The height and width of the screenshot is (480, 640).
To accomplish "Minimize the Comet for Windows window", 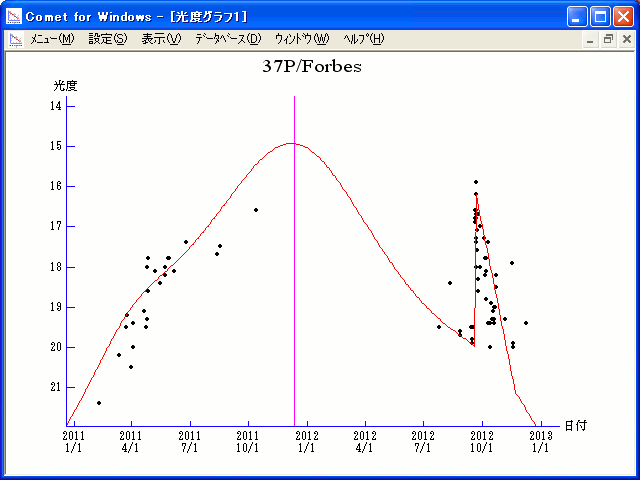I will click(577, 16).
